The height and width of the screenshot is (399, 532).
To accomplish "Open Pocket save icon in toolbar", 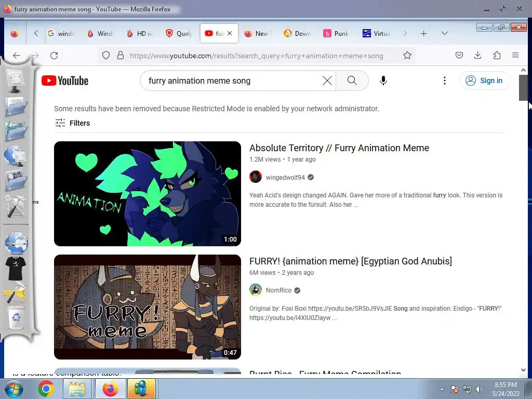I will (x=459, y=55).
